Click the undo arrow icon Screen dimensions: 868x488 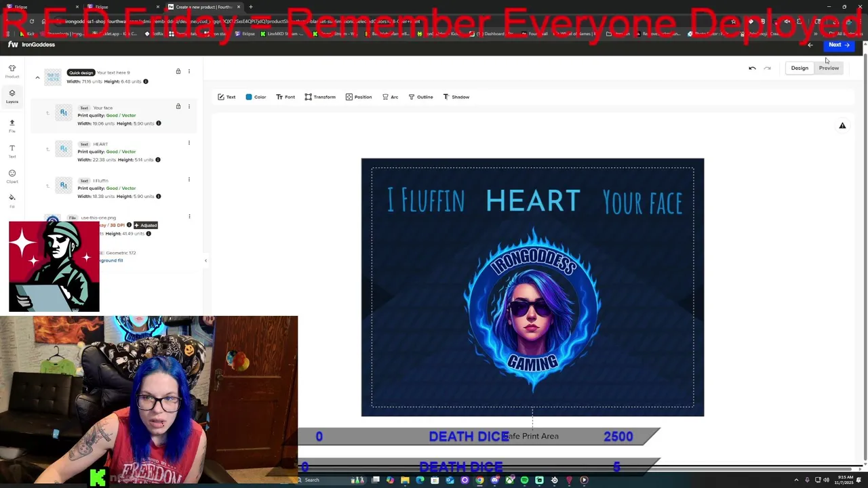(x=752, y=68)
